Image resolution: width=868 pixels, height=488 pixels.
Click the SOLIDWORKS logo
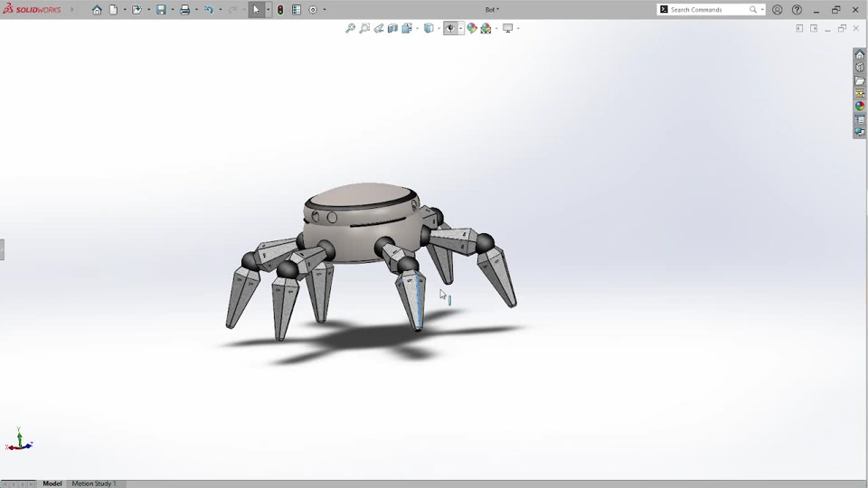pos(33,9)
